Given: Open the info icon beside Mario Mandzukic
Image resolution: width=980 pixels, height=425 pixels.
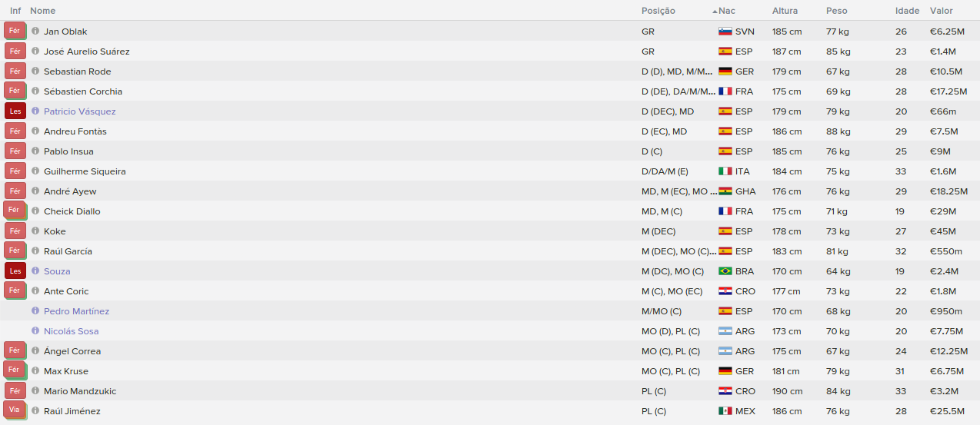Looking at the screenshot, I should 35,390.
